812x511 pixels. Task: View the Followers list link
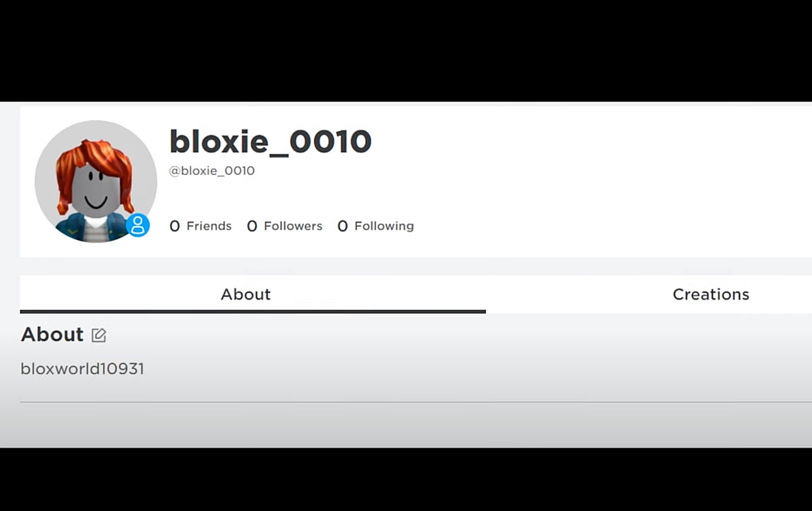[x=293, y=226]
